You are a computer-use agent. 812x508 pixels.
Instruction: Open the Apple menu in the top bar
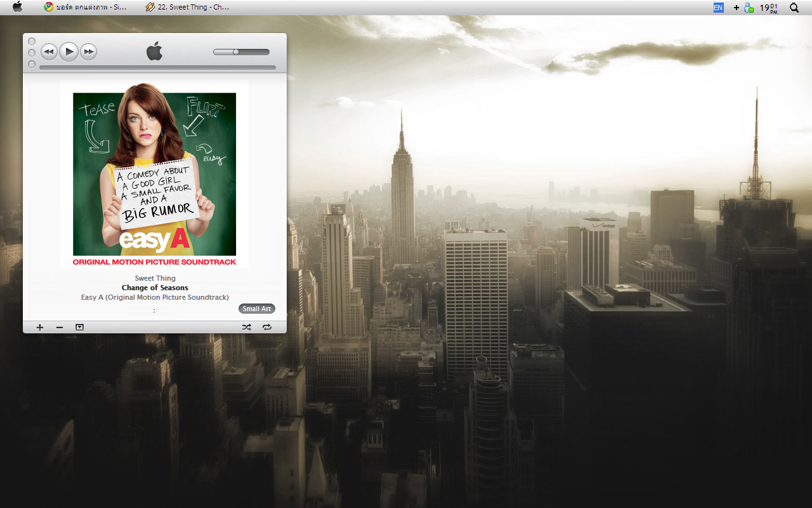17,7
